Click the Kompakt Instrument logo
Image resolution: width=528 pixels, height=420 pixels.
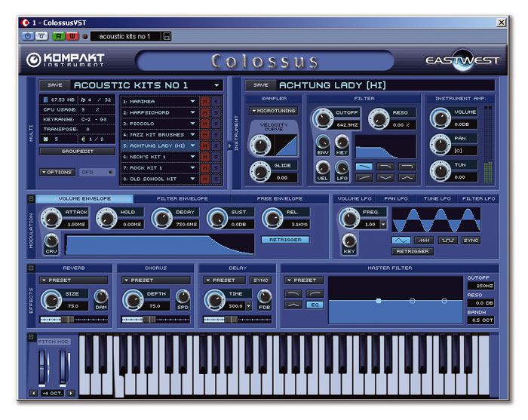point(66,60)
